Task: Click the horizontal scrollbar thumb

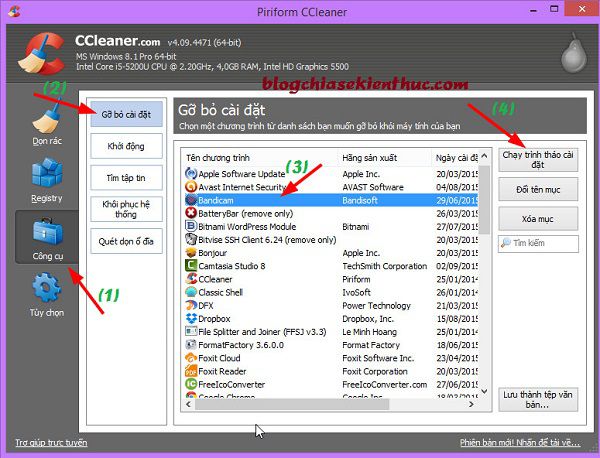Action: tap(292, 404)
